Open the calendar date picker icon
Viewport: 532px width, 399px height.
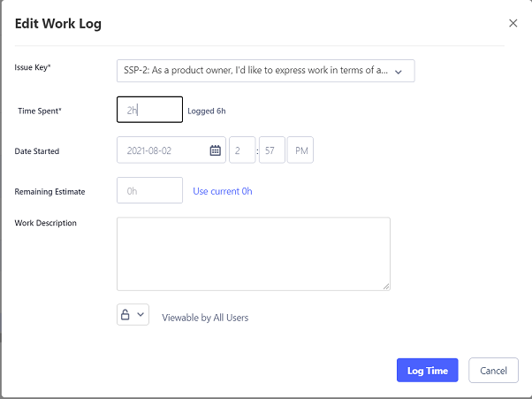[215, 150]
